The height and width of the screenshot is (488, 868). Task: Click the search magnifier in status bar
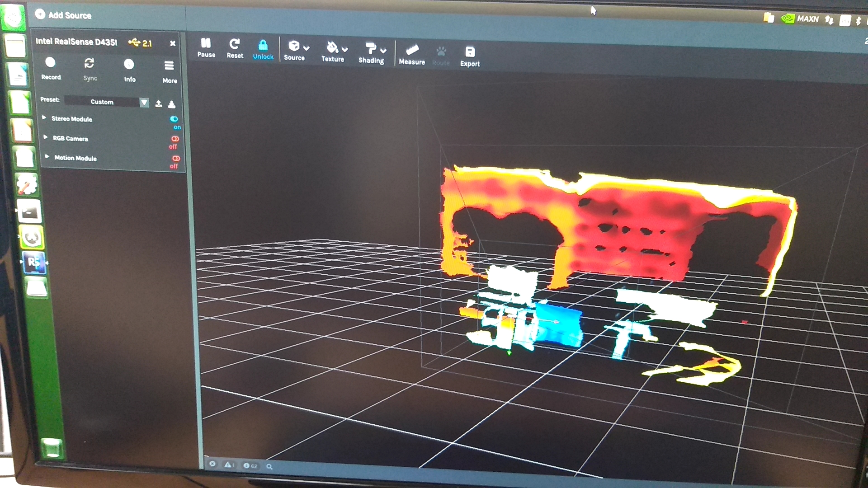coord(269,466)
